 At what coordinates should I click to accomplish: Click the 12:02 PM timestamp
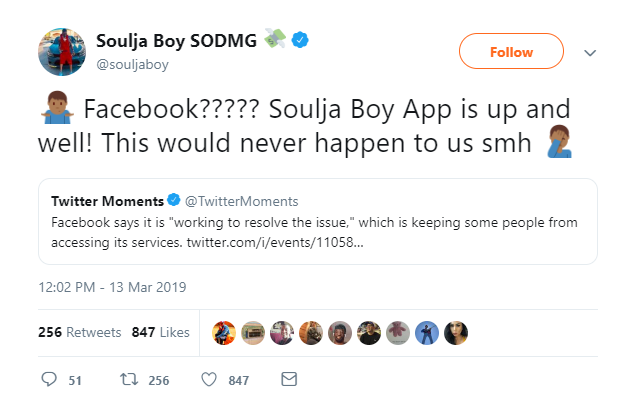(111, 287)
